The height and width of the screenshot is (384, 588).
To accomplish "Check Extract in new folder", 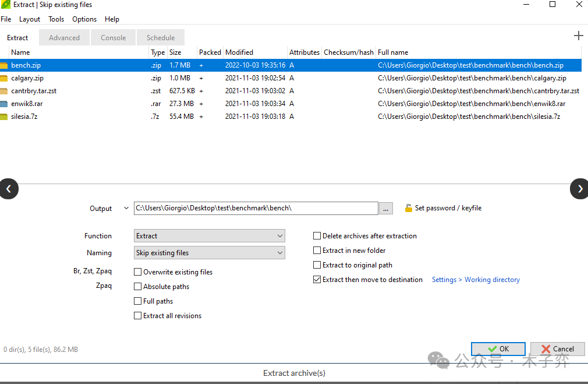I will (317, 251).
